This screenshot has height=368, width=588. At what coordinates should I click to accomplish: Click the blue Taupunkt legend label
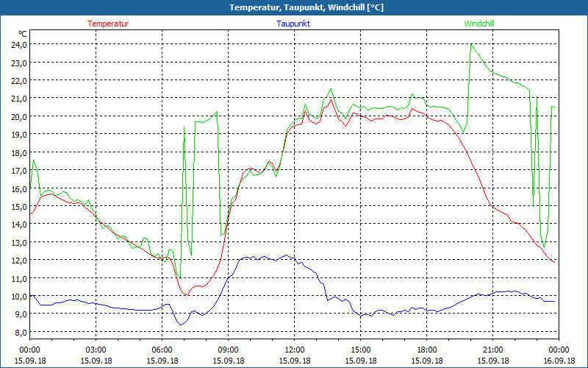293,24
